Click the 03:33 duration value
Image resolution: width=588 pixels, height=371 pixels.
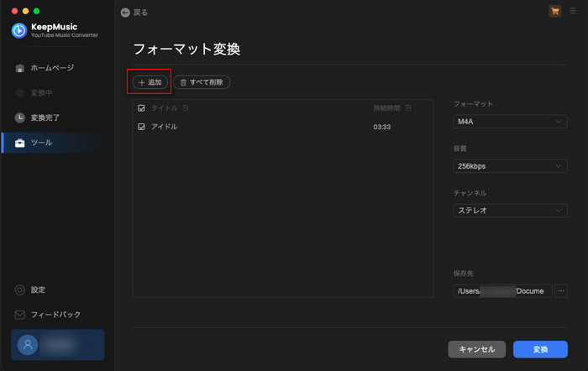point(381,127)
